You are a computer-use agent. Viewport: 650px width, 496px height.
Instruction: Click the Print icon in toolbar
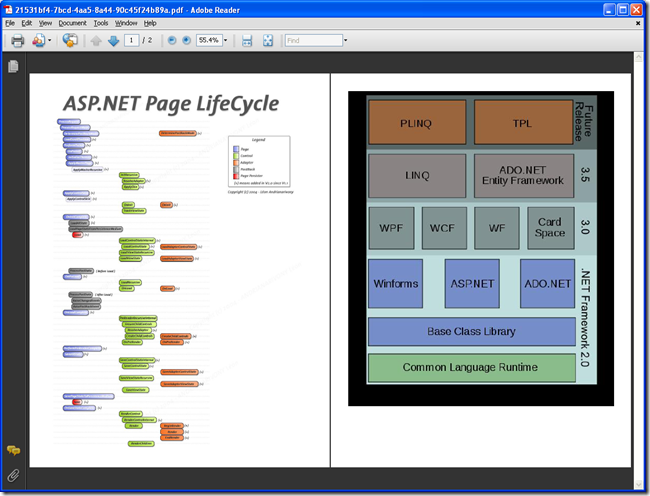pos(17,41)
